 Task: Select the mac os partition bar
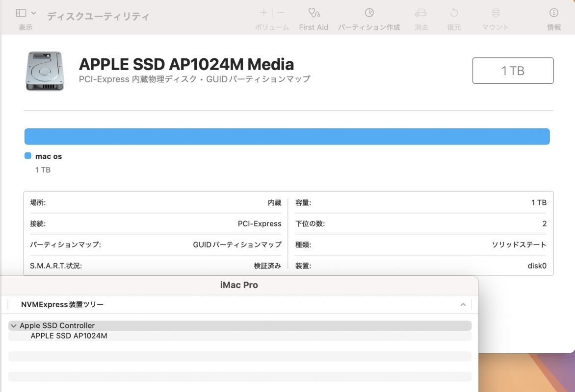click(287, 136)
